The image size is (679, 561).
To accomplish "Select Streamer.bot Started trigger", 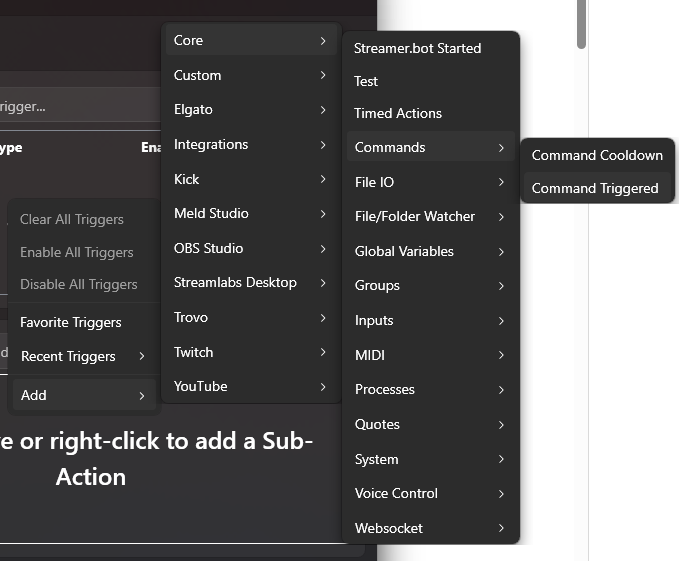I will (418, 48).
